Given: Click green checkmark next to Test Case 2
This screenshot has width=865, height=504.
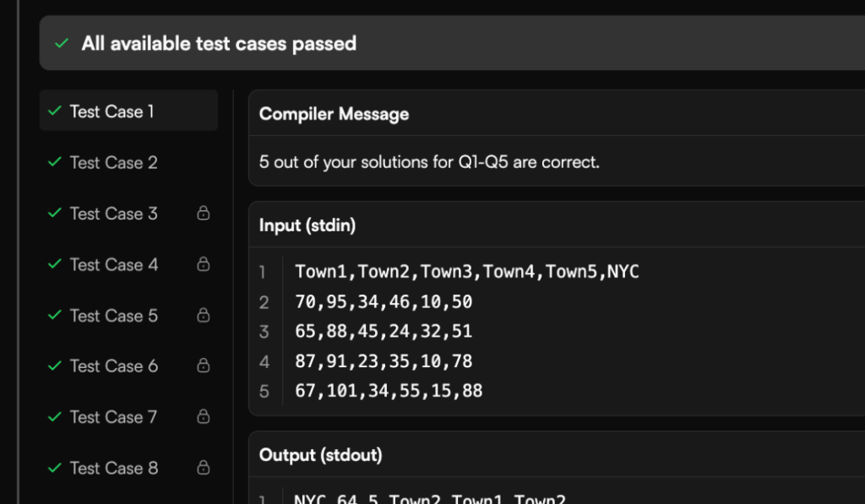Looking at the screenshot, I should (55, 162).
